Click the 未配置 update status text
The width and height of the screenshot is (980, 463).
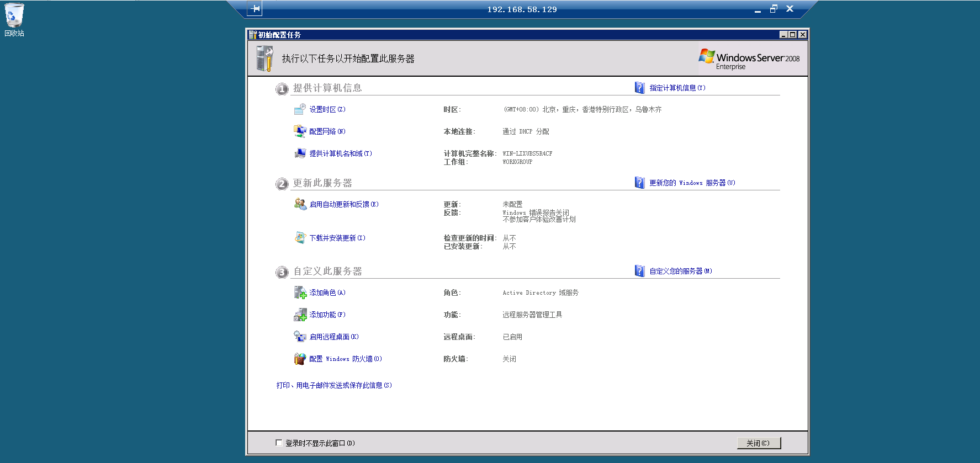pos(512,204)
